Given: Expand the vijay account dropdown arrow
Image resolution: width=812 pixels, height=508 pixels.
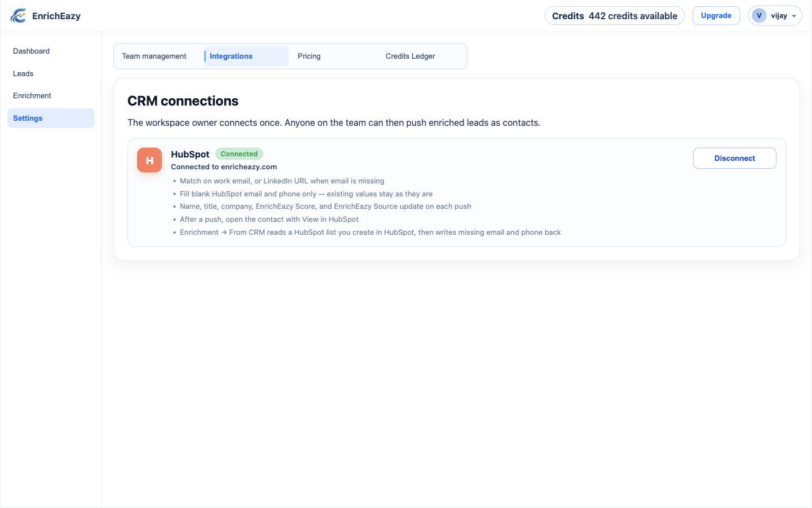Looking at the screenshot, I should [794, 16].
